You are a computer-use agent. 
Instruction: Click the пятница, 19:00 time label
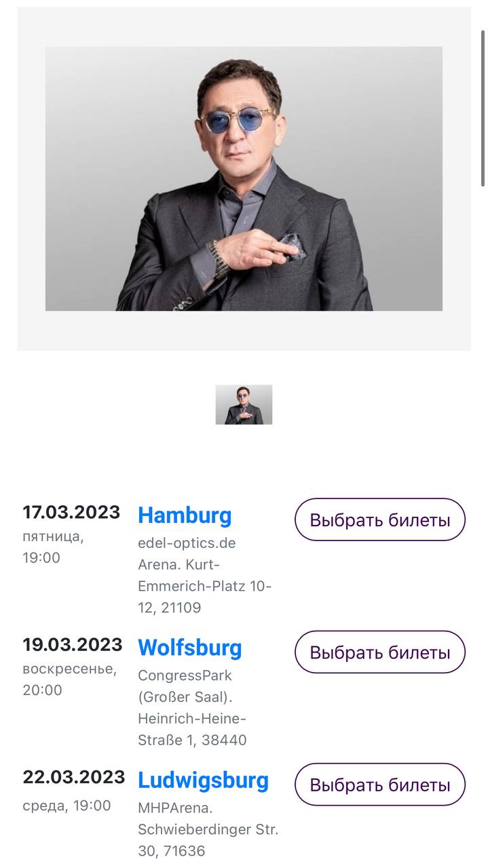53,547
